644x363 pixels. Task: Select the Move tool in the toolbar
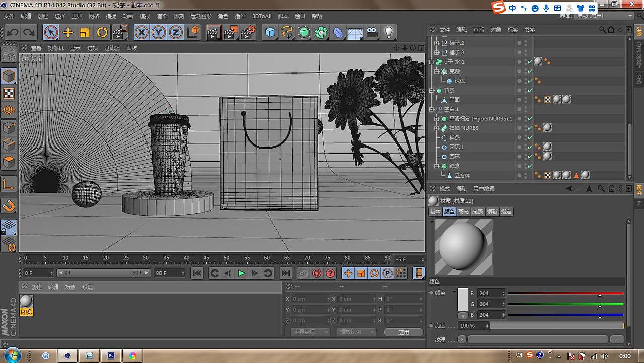click(68, 33)
